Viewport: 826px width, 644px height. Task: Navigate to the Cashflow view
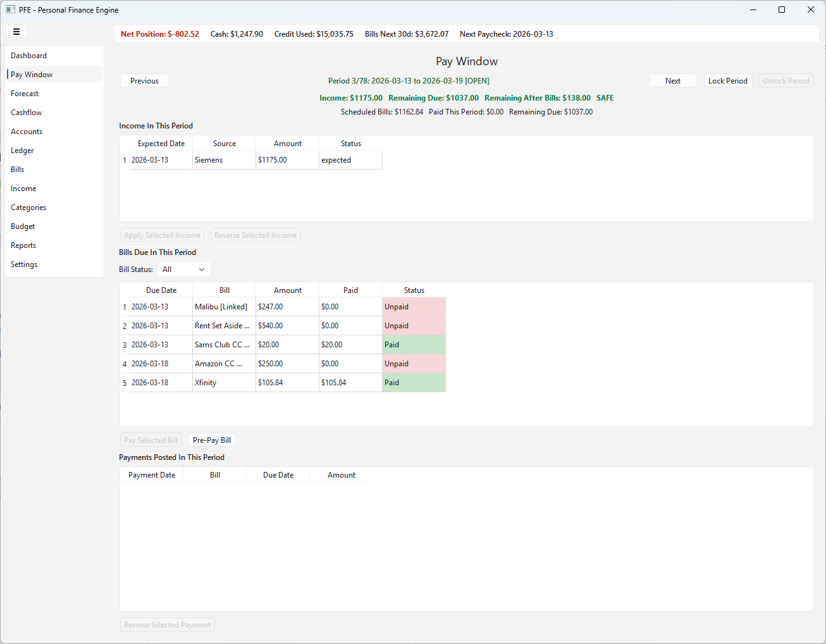[x=26, y=112]
